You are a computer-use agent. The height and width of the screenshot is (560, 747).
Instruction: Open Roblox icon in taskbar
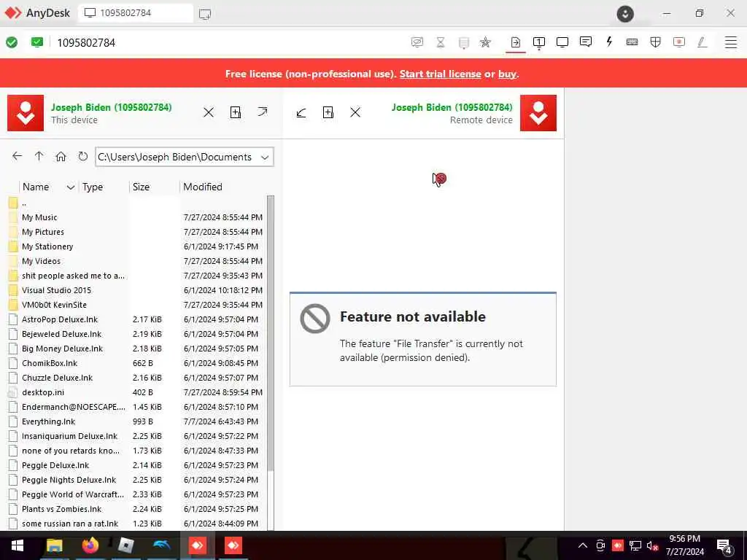[x=125, y=545]
